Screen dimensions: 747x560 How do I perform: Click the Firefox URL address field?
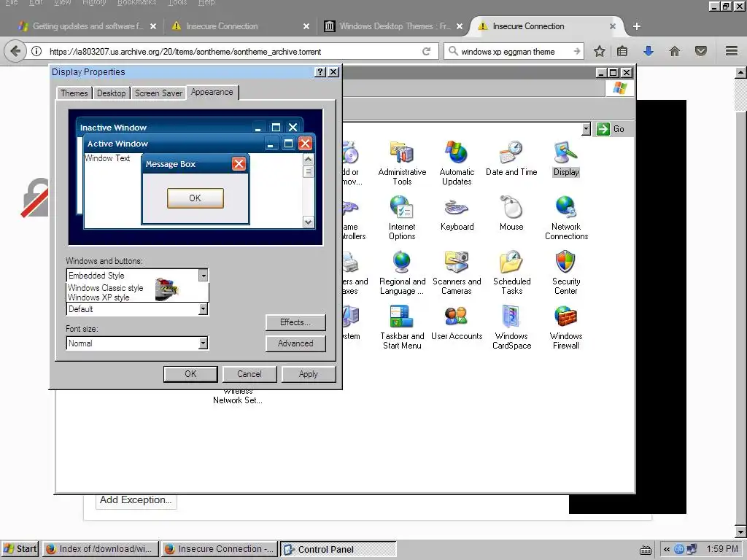point(233,52)
